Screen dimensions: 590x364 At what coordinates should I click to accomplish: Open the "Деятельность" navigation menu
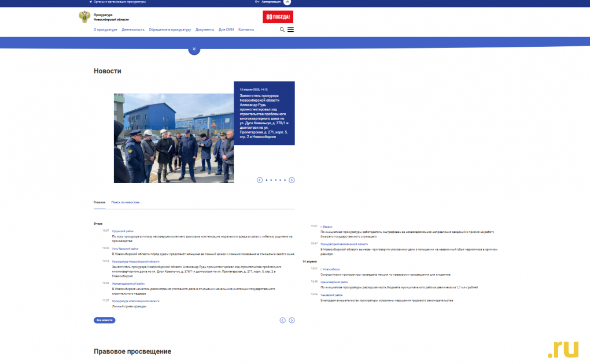[x=133, y=29]
